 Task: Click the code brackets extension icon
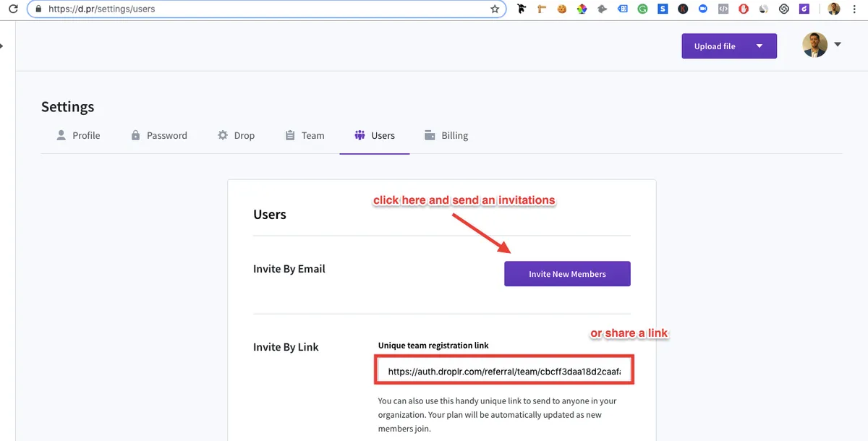(x=723, y=9)
